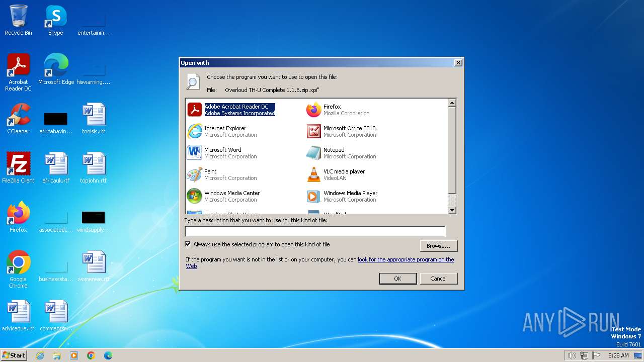This screenshot has height=362, width=644.
Task: Click Action Center flag in system tray
Action: [x=596, y=355]
